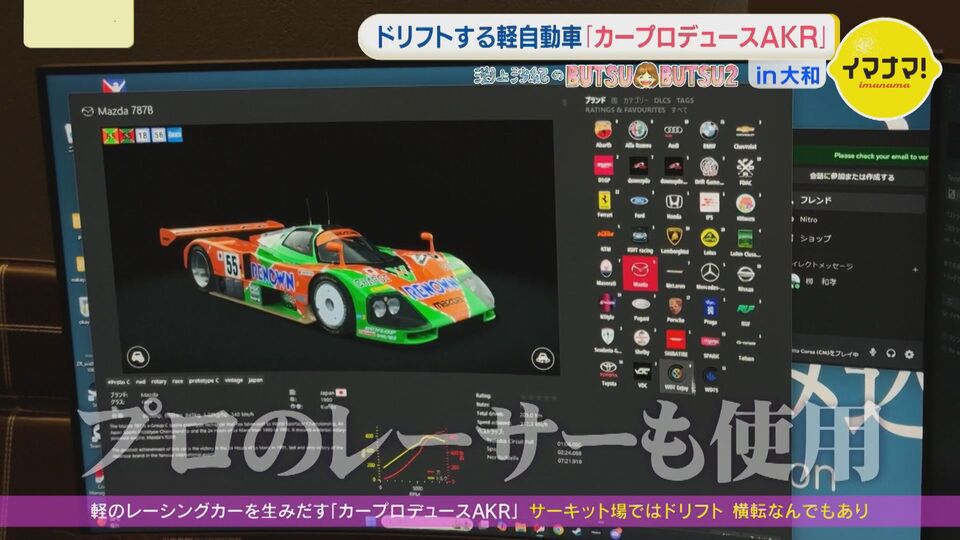Create a new direct message with plus icon
This screenshot has width=960, height=540.
click(x=915, y=269)
